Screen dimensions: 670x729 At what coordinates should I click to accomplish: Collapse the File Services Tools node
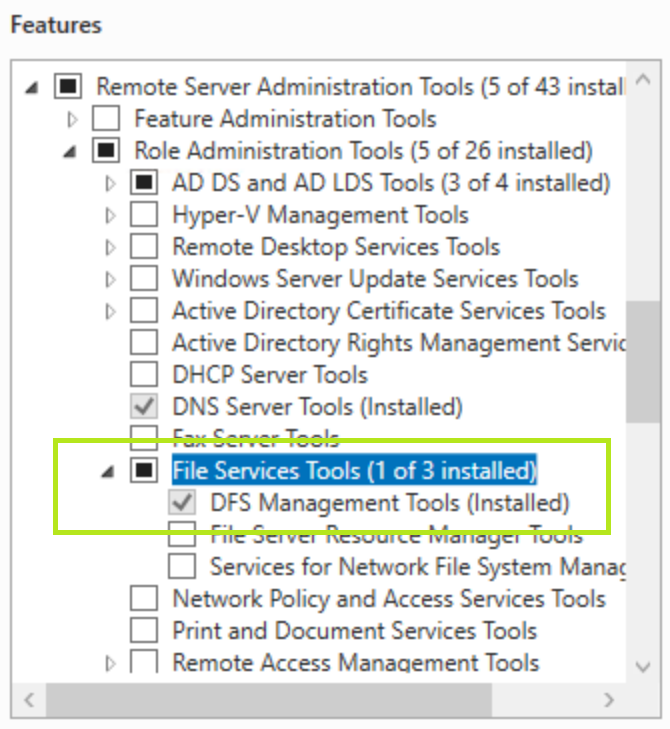click(108, 472)
